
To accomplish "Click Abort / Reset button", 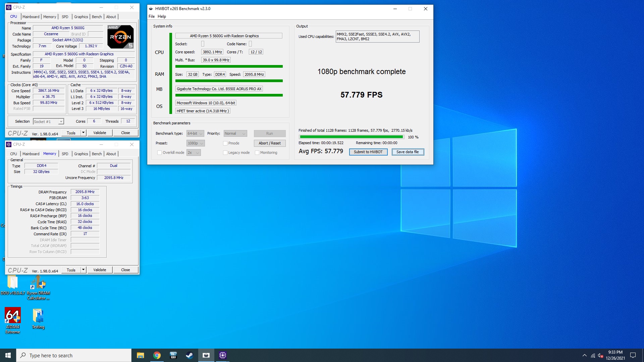I will [x=270, y=143].
